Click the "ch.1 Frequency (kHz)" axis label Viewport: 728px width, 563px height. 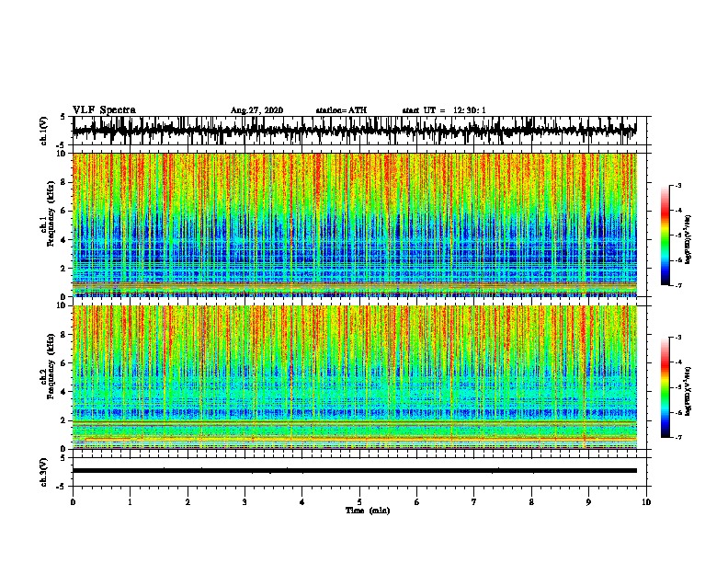(x=47, y=214)
